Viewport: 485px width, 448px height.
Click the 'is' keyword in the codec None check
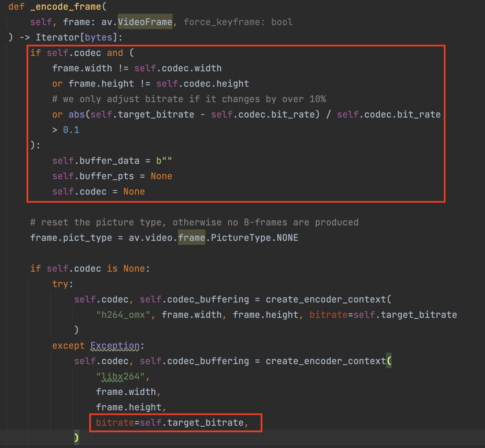[112, 269]
